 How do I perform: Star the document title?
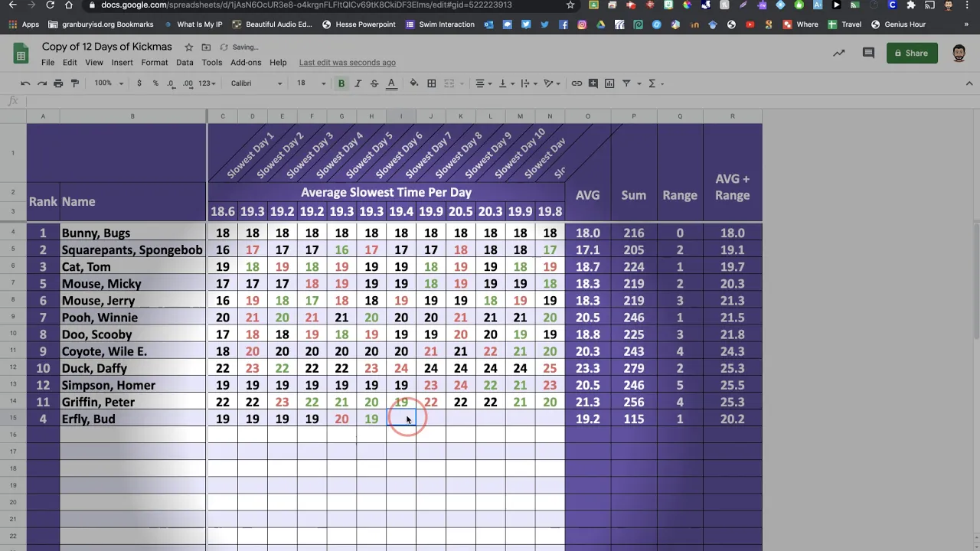tap(188, 47)
